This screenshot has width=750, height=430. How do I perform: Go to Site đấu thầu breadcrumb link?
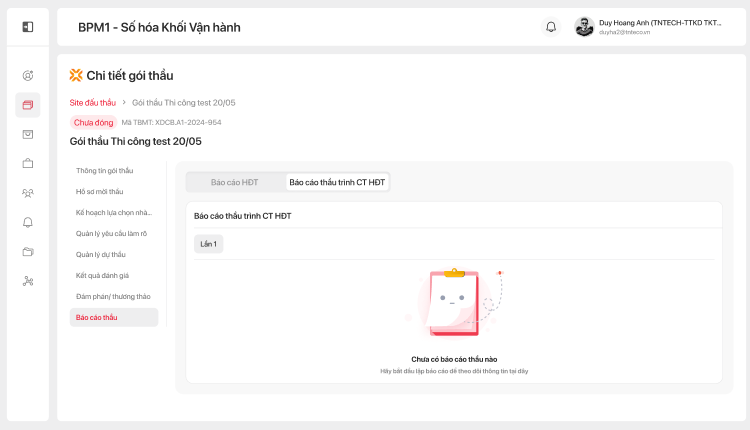pos(92,103)
